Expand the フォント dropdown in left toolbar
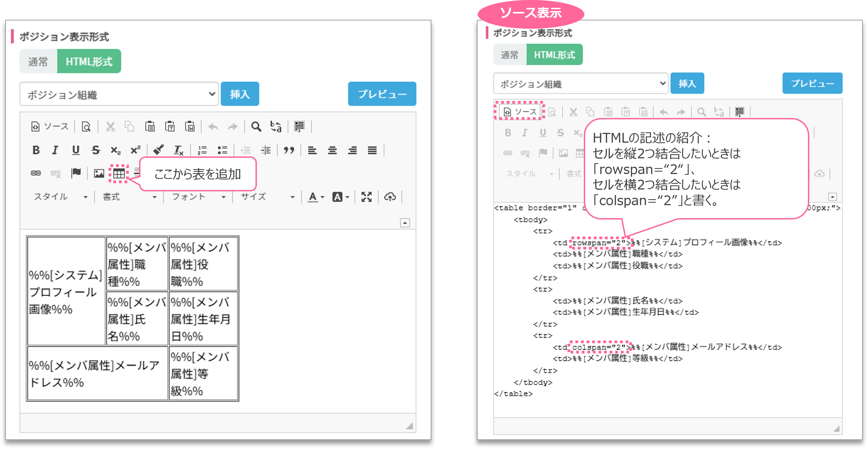This screenshot has height=449, width=868. click(198, 197)
